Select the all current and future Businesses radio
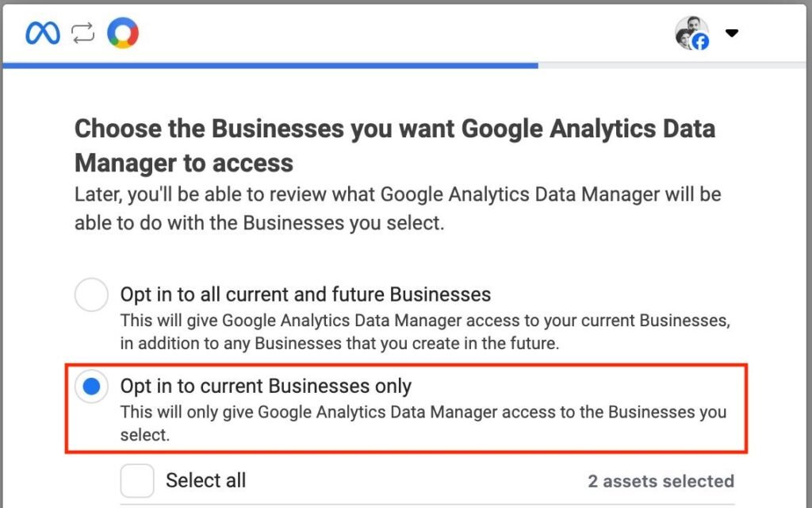812x508 pixels. (91, 295)
